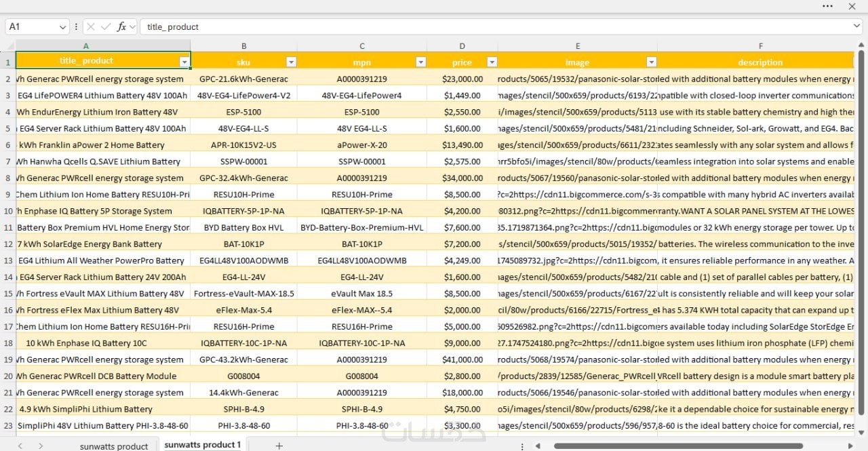868x451 pixels.
Task: Open mpn column filter dropdown
Action: point(420,62)
